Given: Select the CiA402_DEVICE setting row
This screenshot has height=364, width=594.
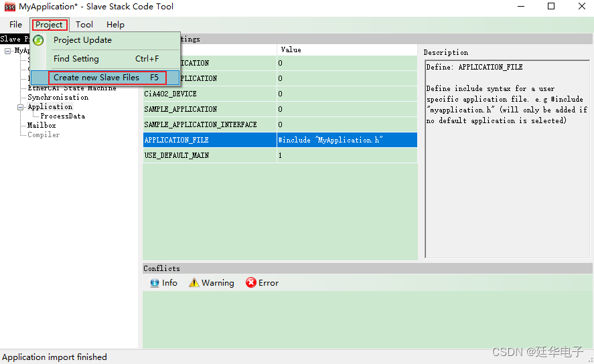Looking at the screenshot, I should [281, 94].
